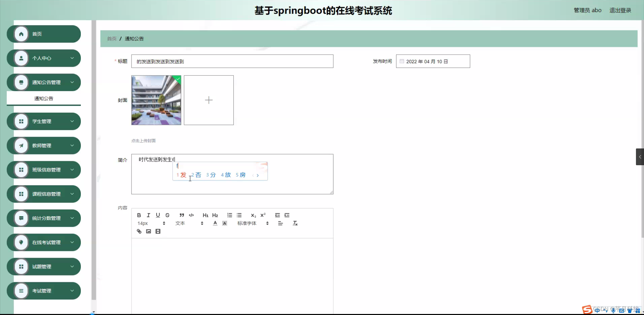Expand the 在线考试管理 menu
Image resolution: width=644 pixels, height=315 pixels.
[43, 242]
